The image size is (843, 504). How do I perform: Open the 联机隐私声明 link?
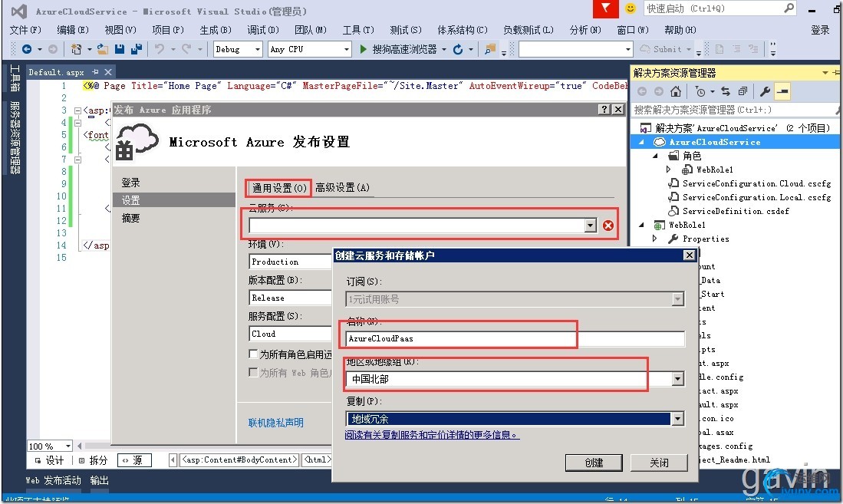pyautogui.click(x=276, y=423)
